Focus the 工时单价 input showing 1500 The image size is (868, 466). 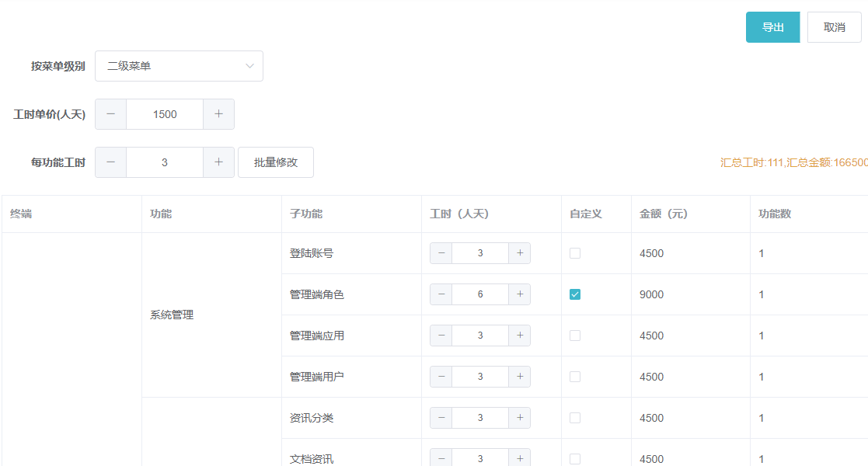pyautogui.click(x=165, y=114)
